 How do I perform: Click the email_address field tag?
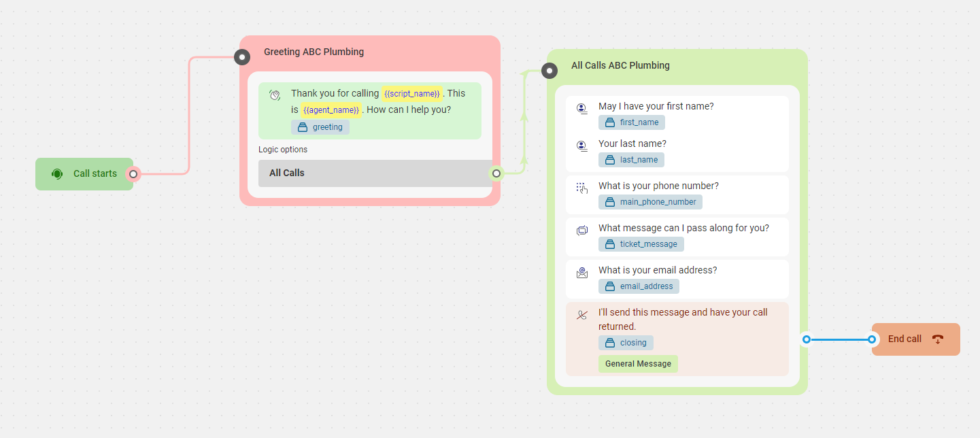click(x=639, y=286)
